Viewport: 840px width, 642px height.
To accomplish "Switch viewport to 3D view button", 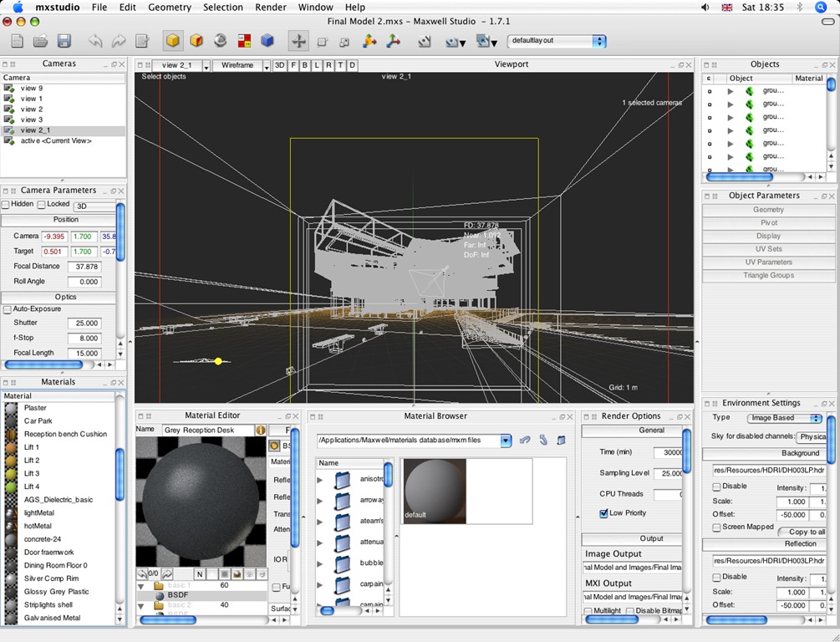I will (280, 65).
